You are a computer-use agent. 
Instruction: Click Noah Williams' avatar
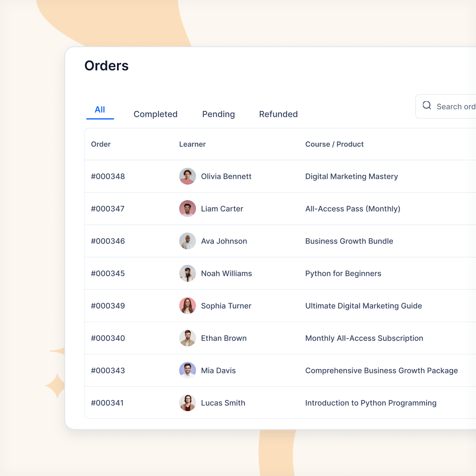click(188, 273)
